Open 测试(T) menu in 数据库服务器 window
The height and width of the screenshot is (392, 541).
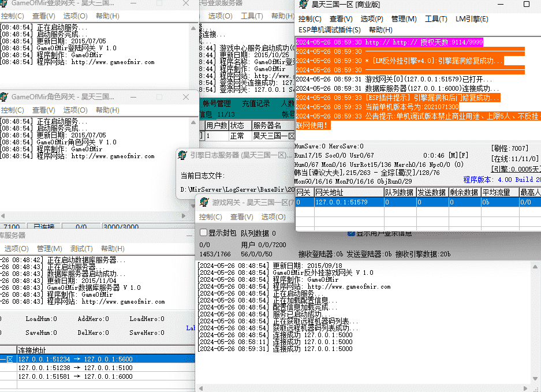(81, 249)
